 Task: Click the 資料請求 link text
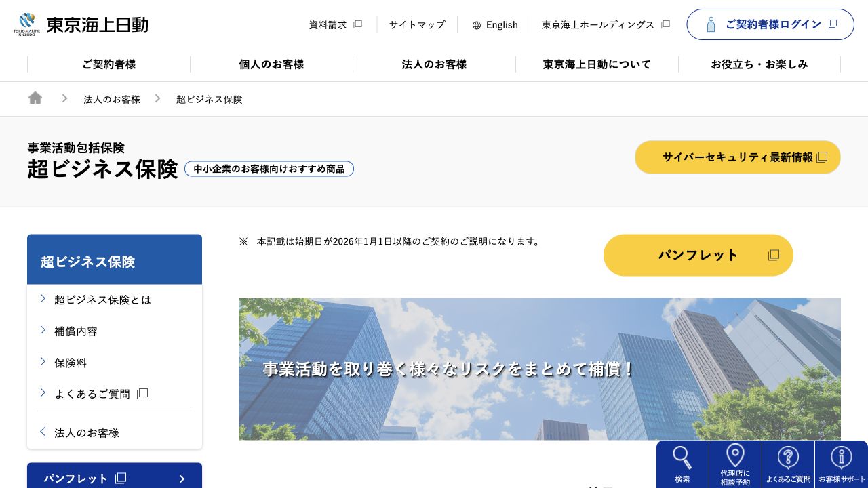click(x=328, y=24)
